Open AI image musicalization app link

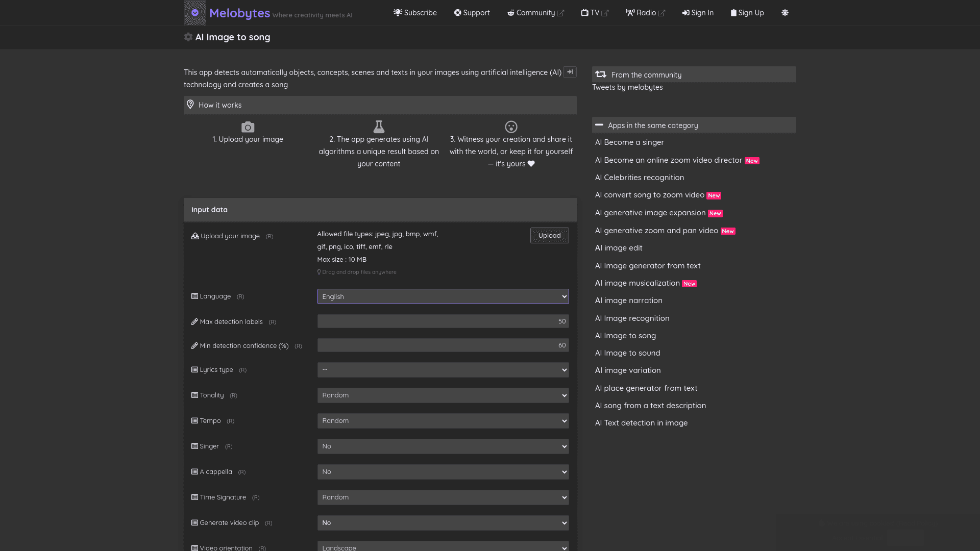pos(637,283)
